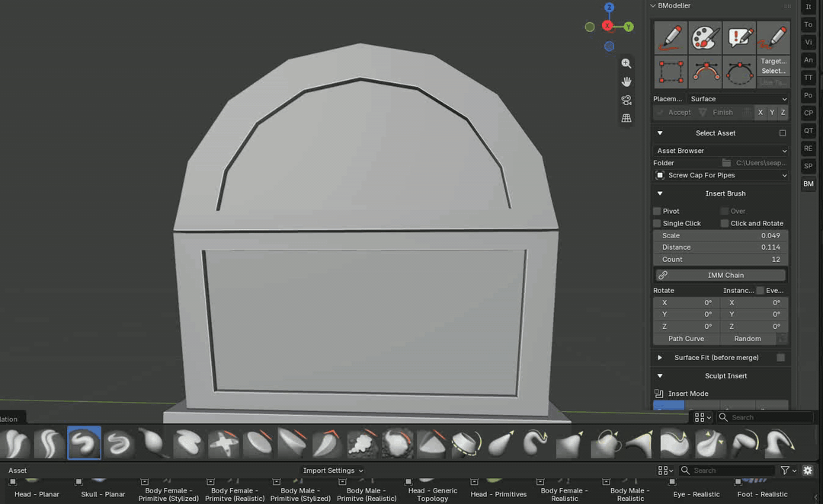
Task: Click the Count value slider
Action: pos(721,260)
